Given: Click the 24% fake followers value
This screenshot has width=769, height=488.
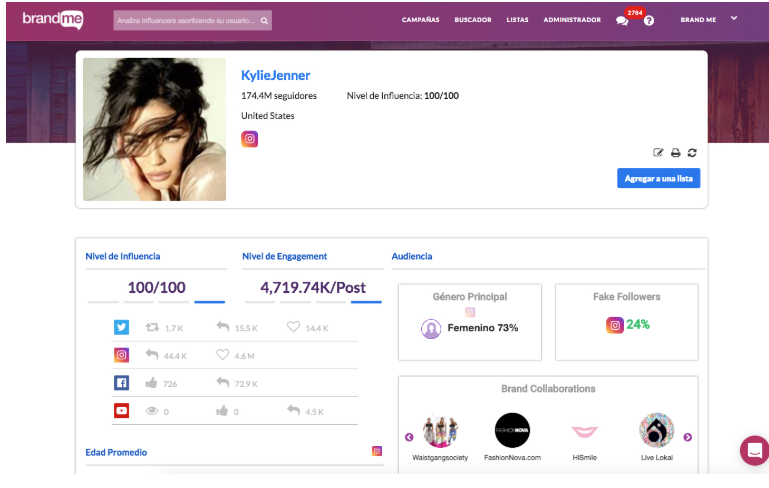Looking at the screenshot, I should click(638, 325).
